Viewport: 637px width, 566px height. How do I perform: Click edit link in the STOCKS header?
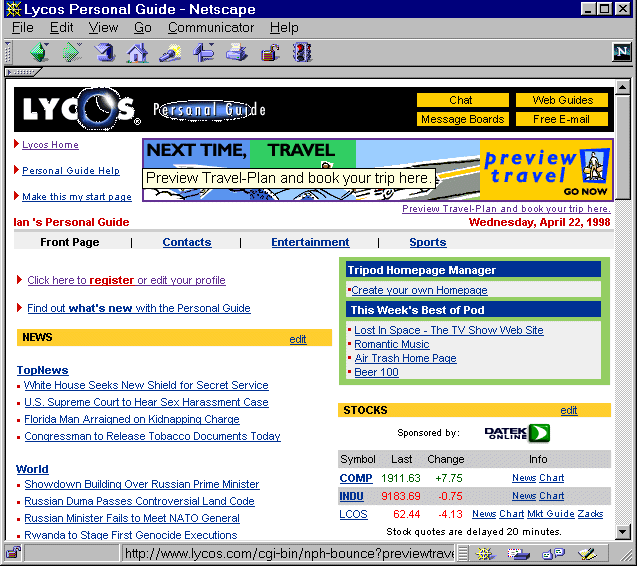(569, 410)
